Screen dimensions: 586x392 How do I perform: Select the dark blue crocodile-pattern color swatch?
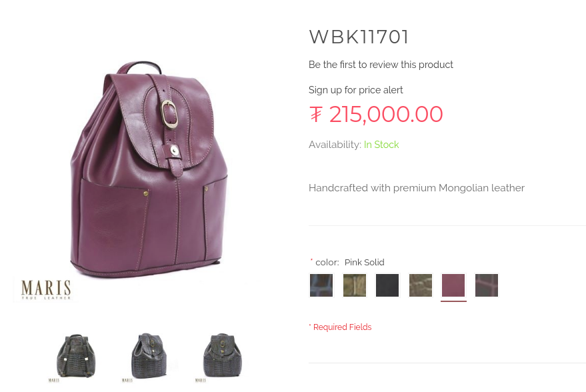coord(321,285)
